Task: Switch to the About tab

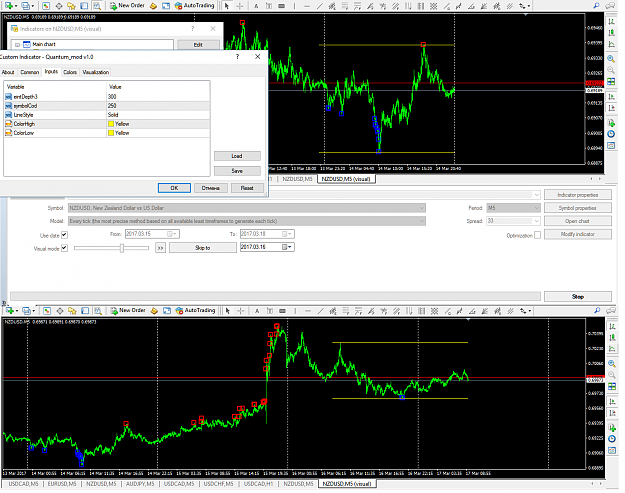Action: [x=8, y=72]
